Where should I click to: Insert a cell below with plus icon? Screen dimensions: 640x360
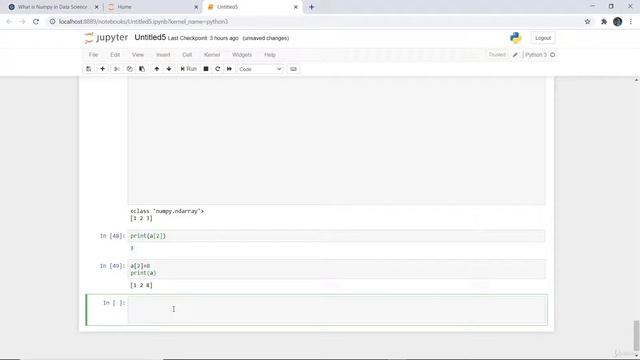(x=102, y=69)
